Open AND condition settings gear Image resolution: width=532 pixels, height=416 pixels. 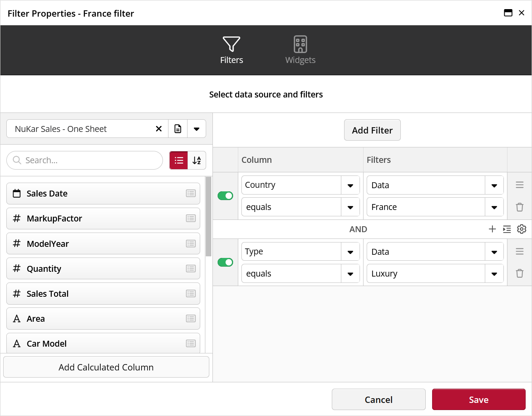[522, 229]
